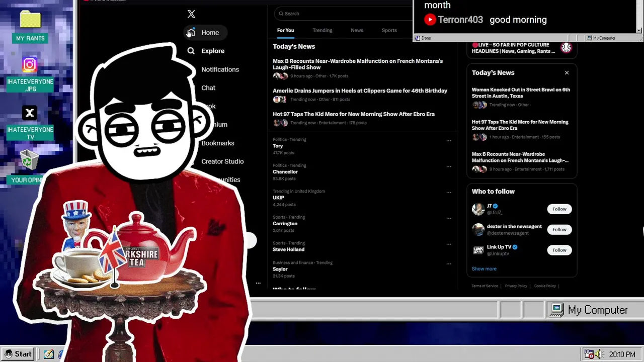Image resolution: width=644 pixels, height=362 pixels.
Task: Open Notifications in the sidebar
Action: (220, 69)
